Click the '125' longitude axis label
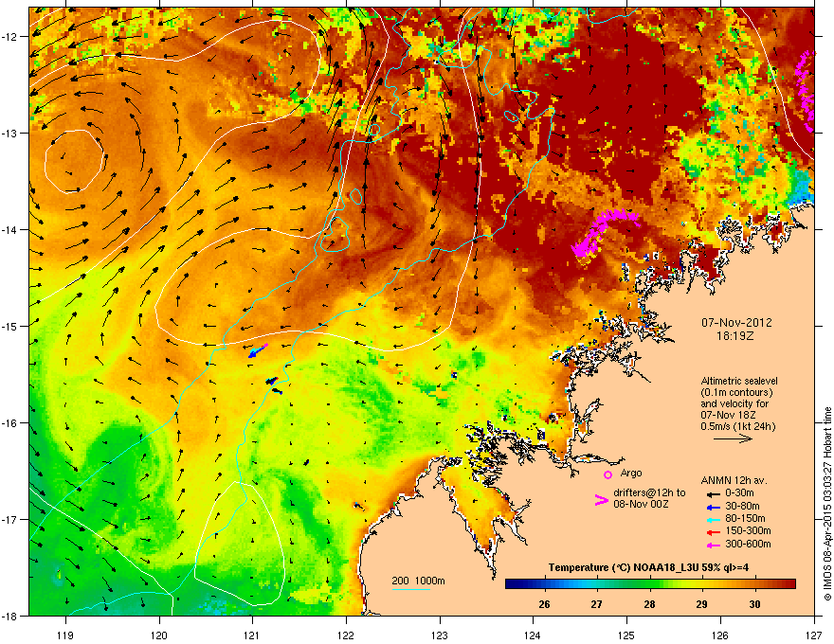Viewport: 834px width, 644px height. (626, 635)
